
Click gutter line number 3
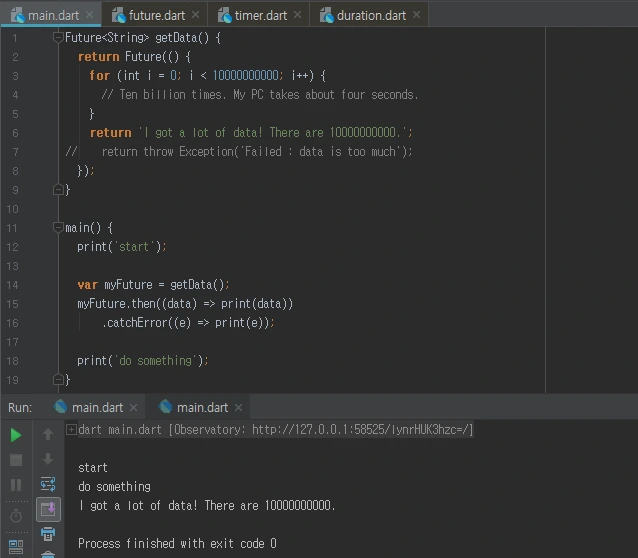15,76
